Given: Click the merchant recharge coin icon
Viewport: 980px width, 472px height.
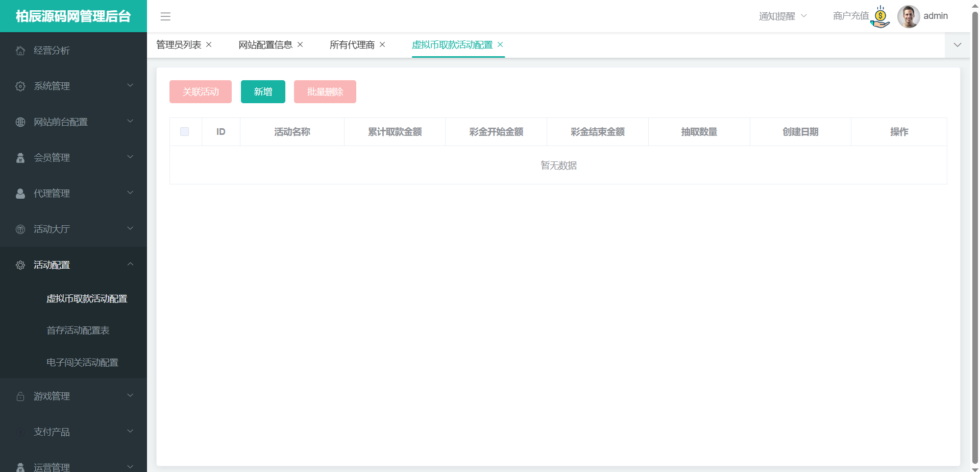Looking at the screenshot, I should coord(880,16).
